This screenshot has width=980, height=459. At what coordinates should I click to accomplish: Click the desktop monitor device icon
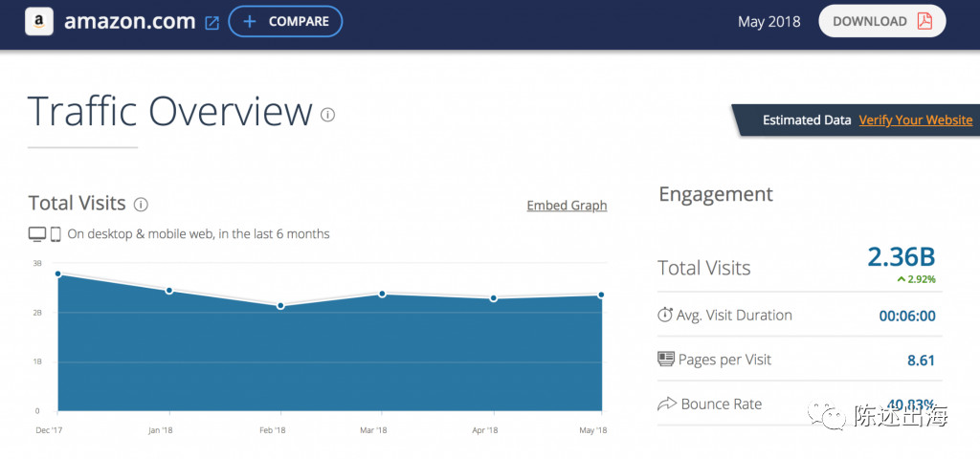coord(37,234)
